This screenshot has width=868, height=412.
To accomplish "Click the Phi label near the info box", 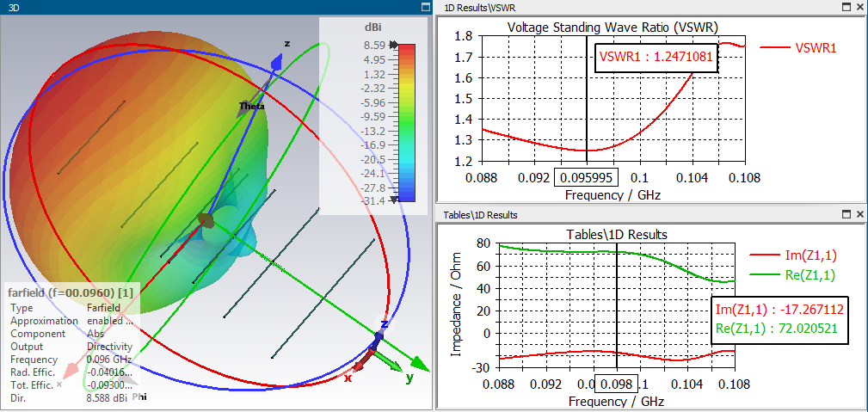I will [139, 397].
